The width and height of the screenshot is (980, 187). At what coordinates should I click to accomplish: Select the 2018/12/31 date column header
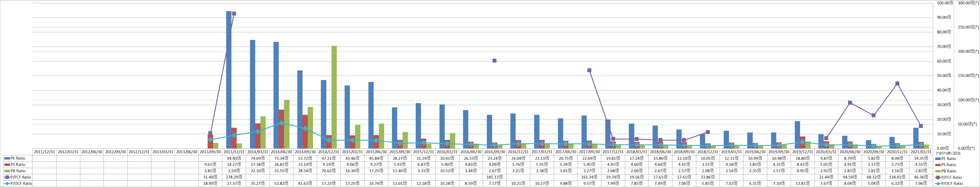click(x=708, y=152)
